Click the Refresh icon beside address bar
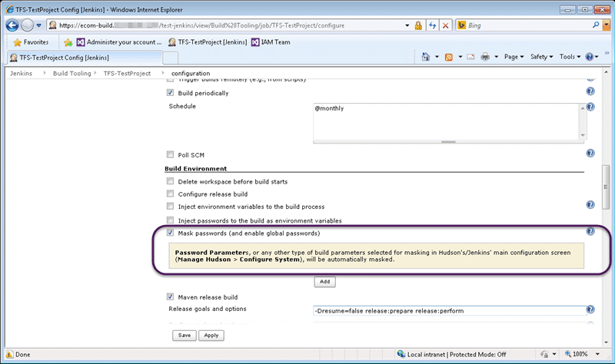615x364 pixels. click(432, 25)
